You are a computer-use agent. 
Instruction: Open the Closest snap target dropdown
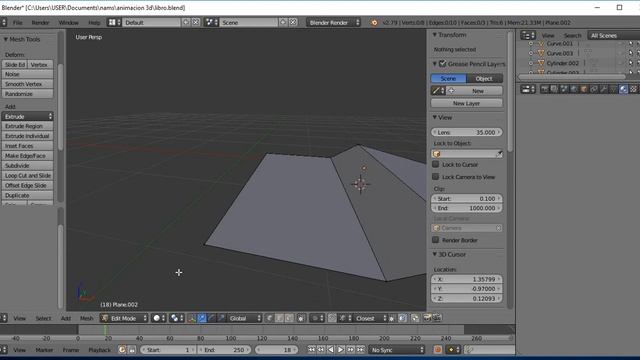tap(371, 318)
